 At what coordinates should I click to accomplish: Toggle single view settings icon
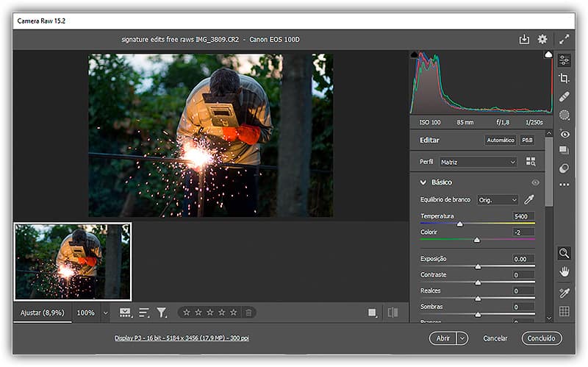pos(372,313)
